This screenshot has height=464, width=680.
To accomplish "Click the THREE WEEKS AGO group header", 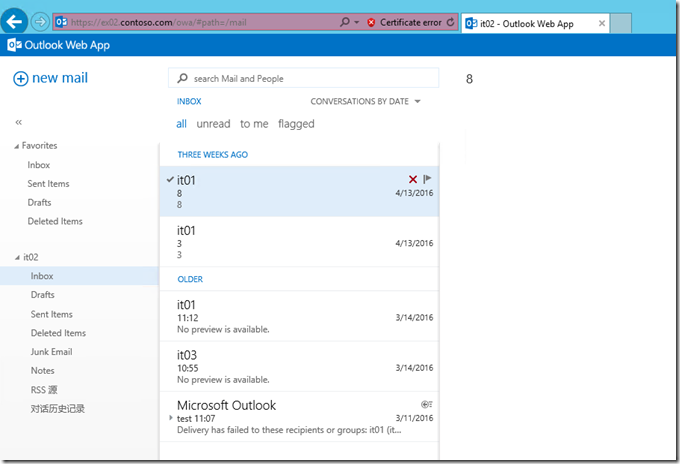I will tap(212, 154).
